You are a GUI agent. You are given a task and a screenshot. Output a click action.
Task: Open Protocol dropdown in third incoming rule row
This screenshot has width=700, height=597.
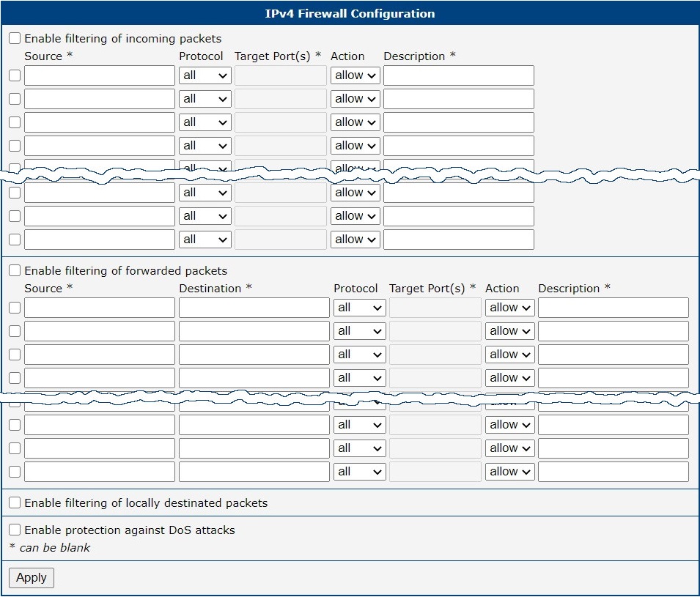pyautogui.click(x=205, y=122)
